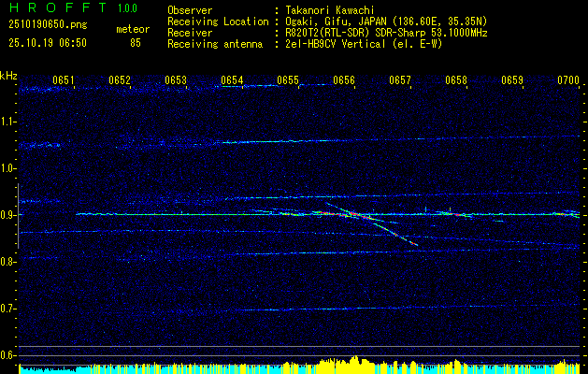
Task: Click the 0700 time marker
Action: (x=568, y=80)
